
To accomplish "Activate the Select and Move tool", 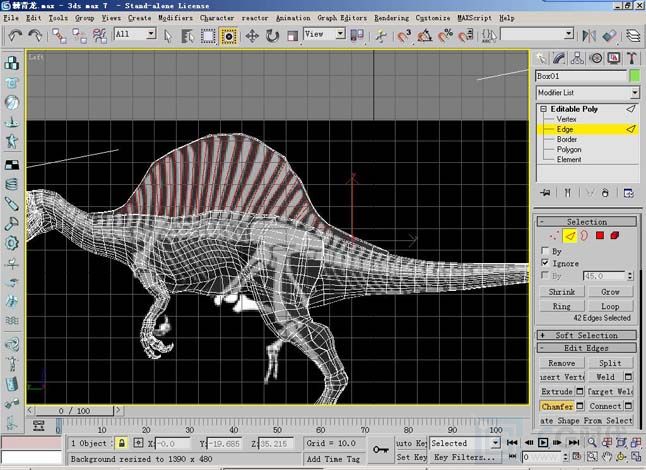I will click(x=252, y=36).
